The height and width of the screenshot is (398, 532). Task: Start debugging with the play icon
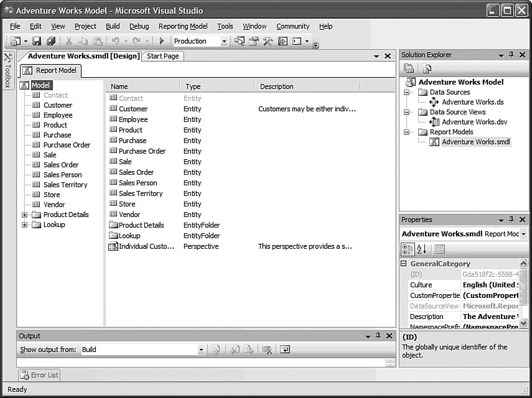coord(162,41)
